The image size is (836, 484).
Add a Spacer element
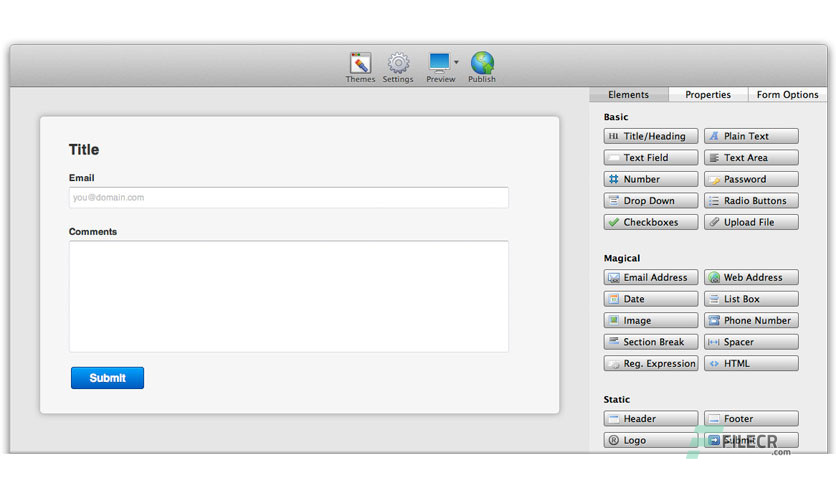click(x=751, y=342)
